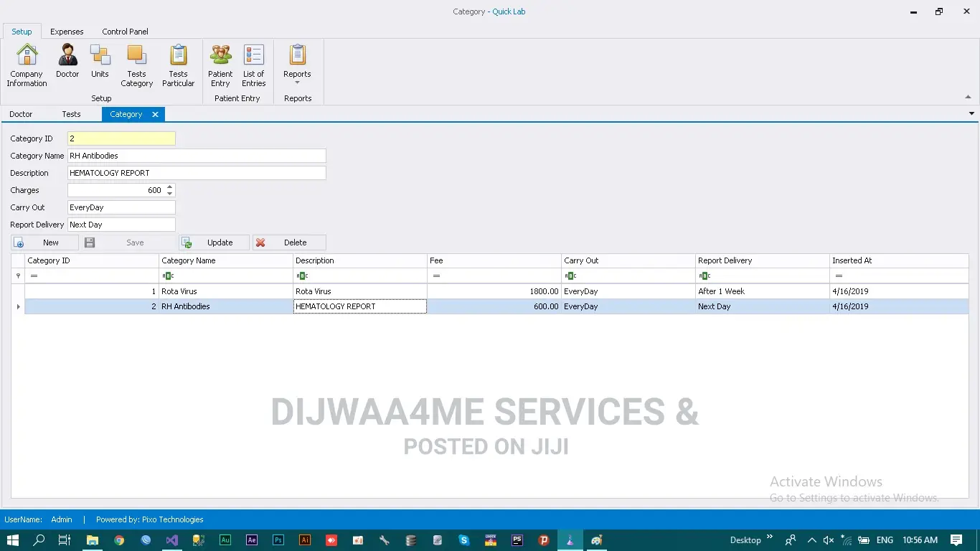Image resolution: width=980 pixels, height=551 pixels.
Task: Open Patient Entry form
Action: 220,65
